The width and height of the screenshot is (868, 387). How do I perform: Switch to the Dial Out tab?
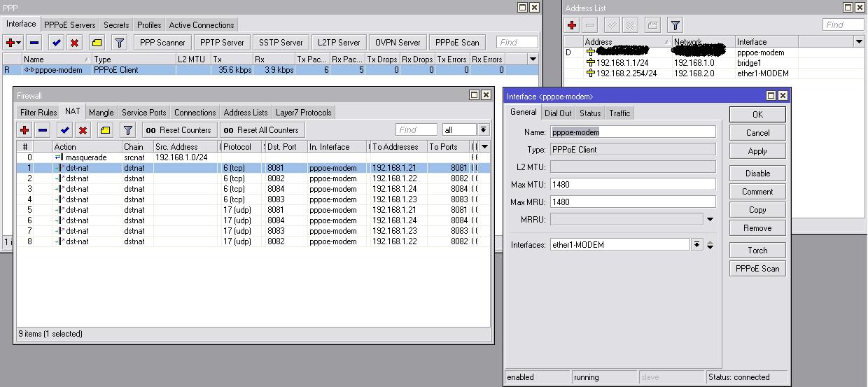[x=558, y=113]
